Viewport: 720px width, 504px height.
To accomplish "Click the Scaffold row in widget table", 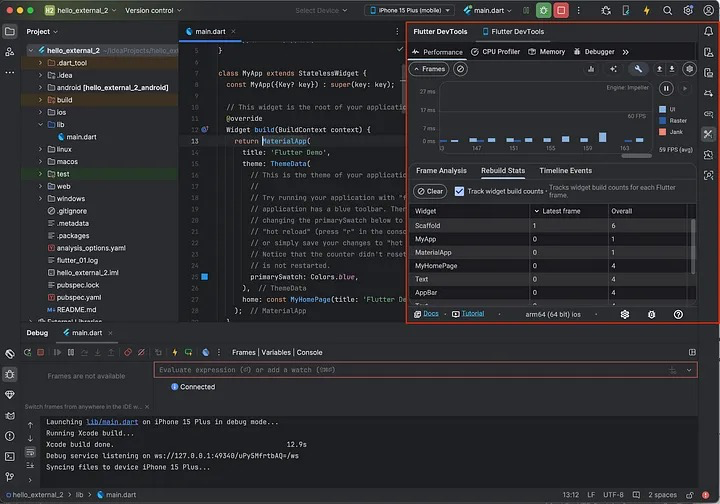I will [x=550, y=225].
